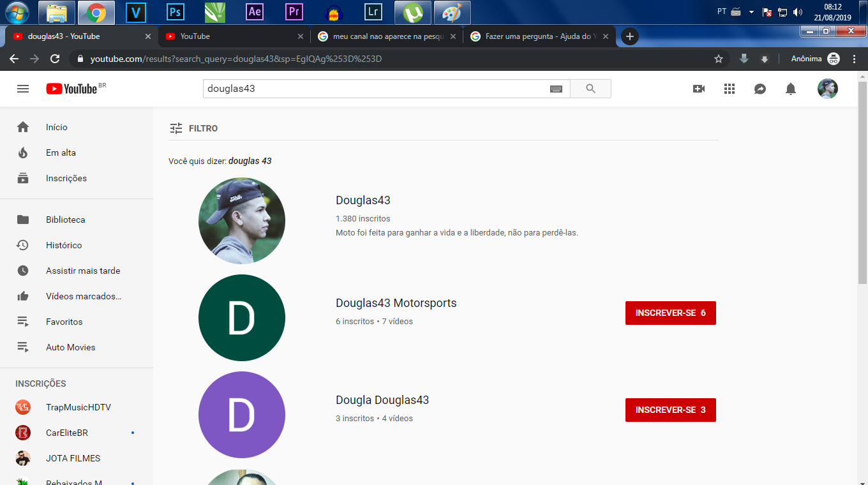Click the 'Moto foi feita para ganhar' description

coord(457,233)
